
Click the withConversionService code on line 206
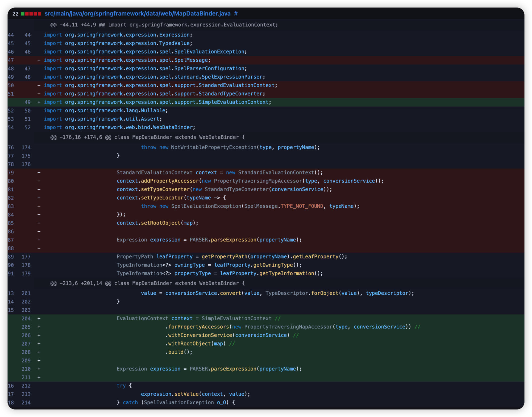point(200,335)
